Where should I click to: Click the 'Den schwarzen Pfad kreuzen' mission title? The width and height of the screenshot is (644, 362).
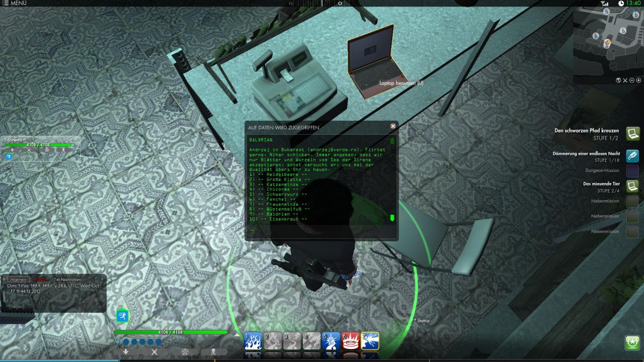pos(587,131)
